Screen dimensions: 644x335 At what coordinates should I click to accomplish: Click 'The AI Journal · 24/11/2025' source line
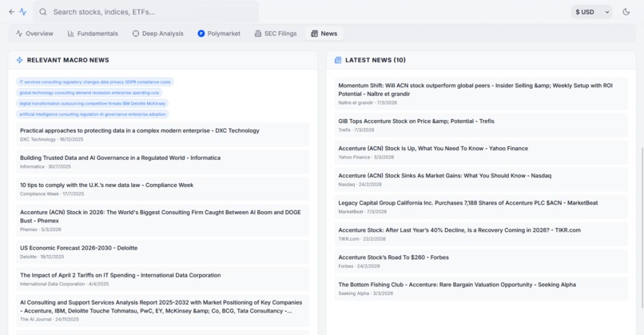pos(50,319)
